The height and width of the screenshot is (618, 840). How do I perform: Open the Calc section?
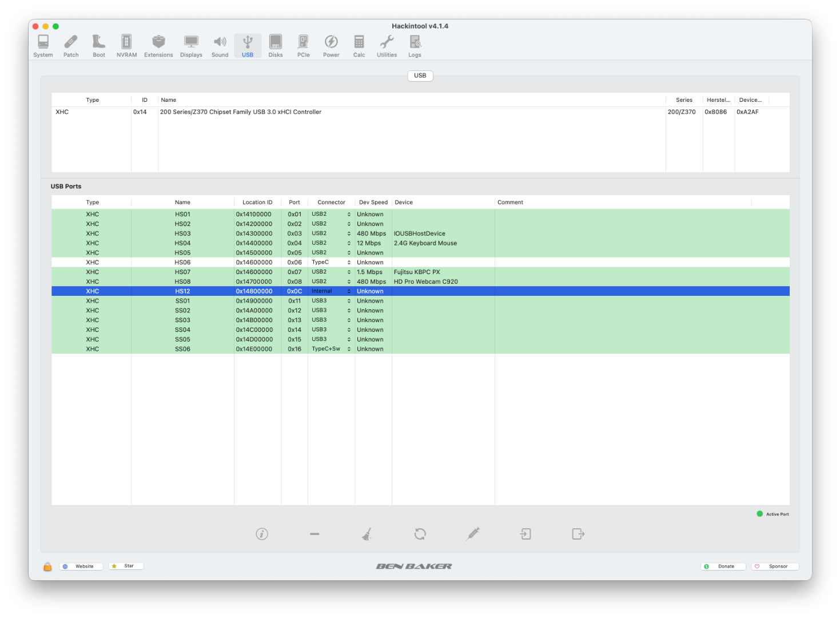[359, 46]
